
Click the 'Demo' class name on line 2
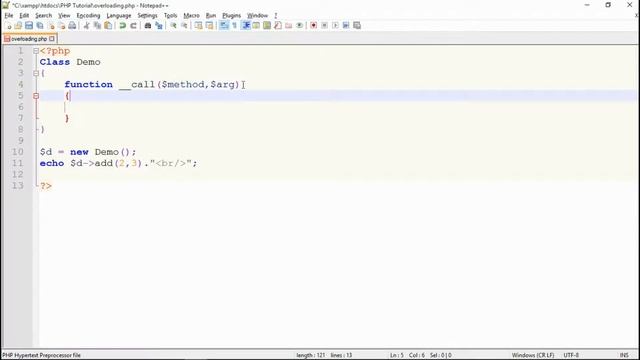pos(88,62)
